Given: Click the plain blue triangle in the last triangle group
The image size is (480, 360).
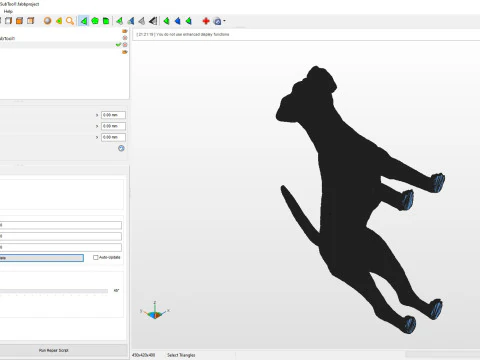Looking at the screenshot, I should click(177, 21).
